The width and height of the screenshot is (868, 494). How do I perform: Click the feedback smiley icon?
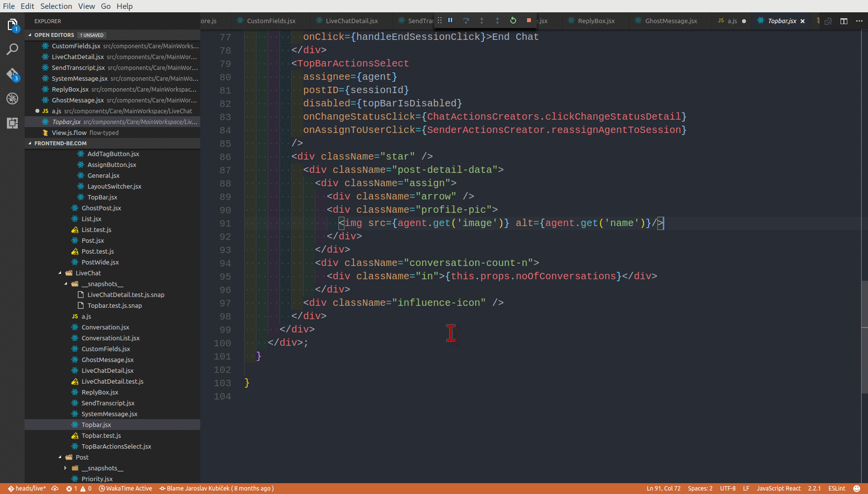click(x=857, y=489)
